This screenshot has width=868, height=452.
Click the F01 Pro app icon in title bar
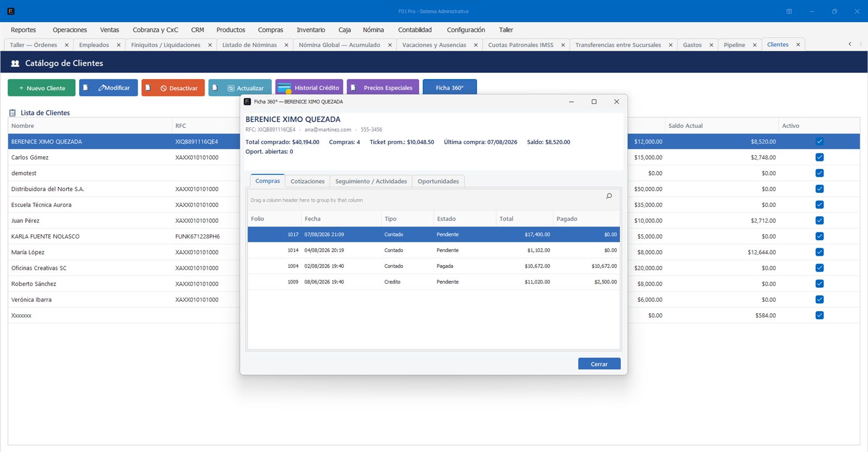coord(11,11)
